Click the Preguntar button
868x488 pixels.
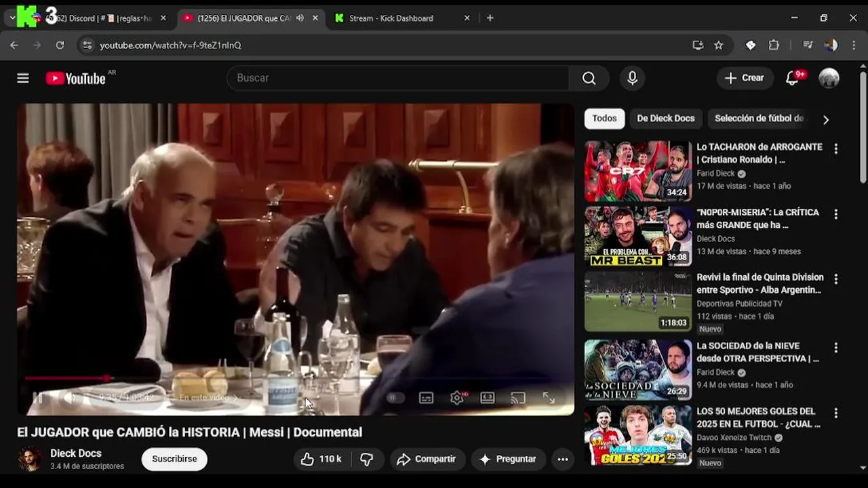click(x=509, y=459)
